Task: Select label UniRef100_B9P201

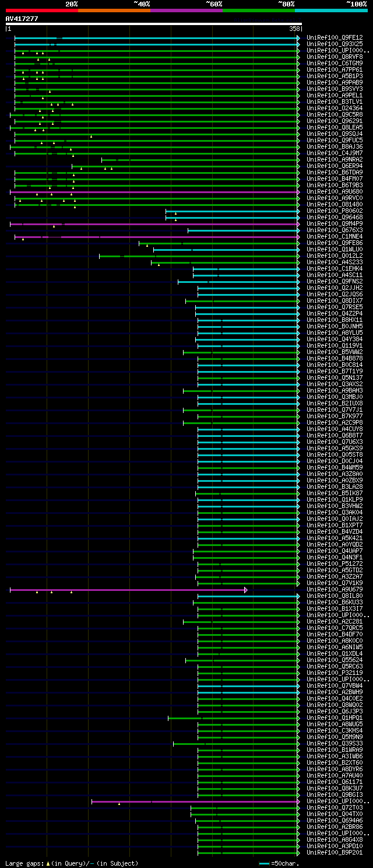Action: pyautogui.click(x=335, y=852)
